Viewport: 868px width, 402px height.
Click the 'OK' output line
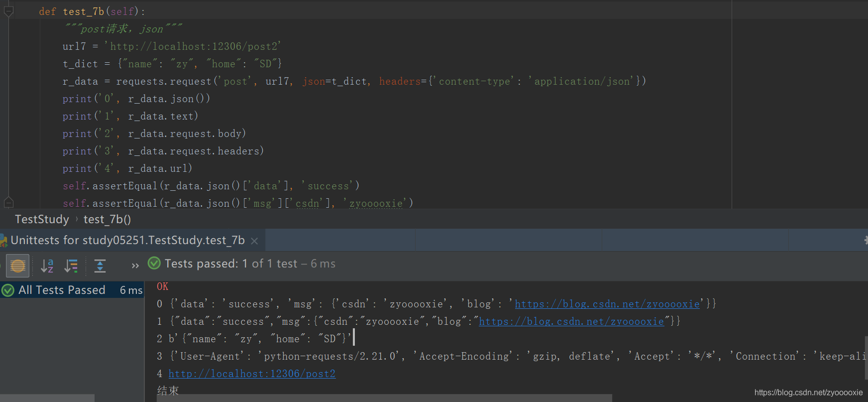click(x=163, y=286)
